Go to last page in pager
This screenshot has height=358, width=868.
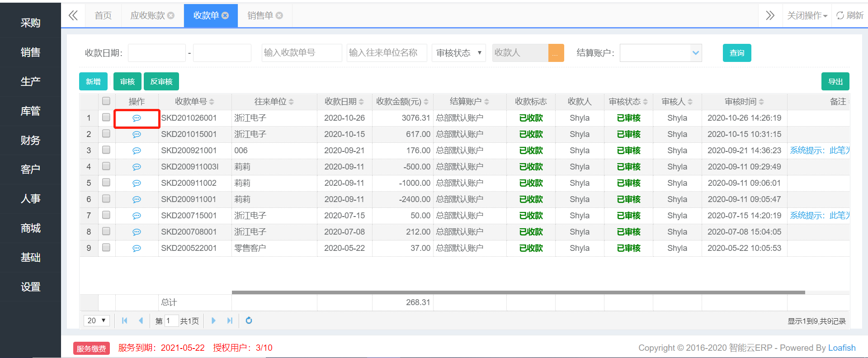(230, 320)
